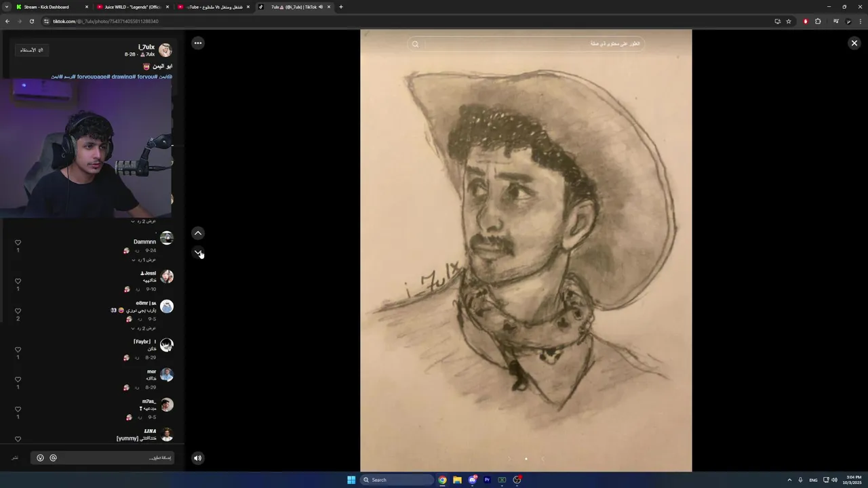Image resolution: width=868 pixels, height=488 pixels.
Task: Focus the add comment field
Action: [102, 458]
